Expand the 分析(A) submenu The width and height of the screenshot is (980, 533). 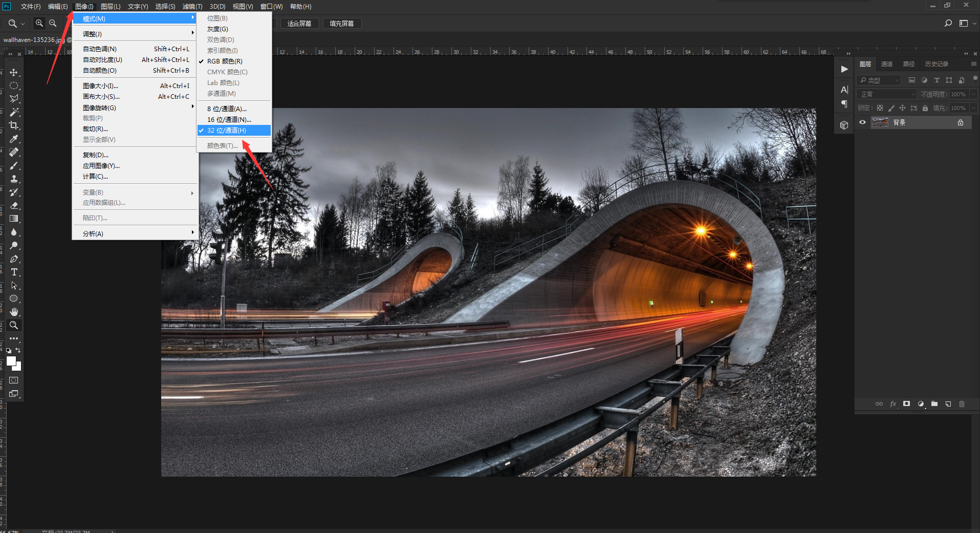click(135, 233)
